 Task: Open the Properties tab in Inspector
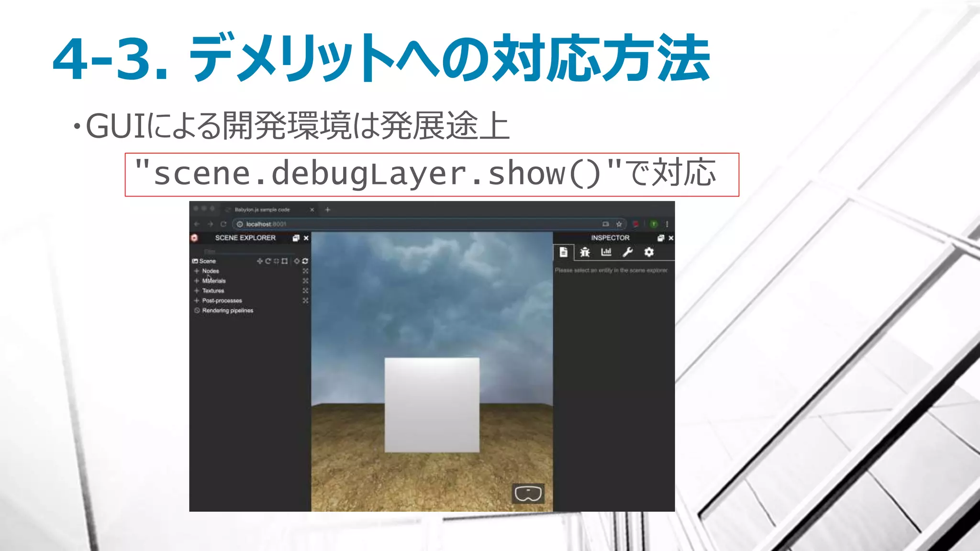[x=564, y=252]
